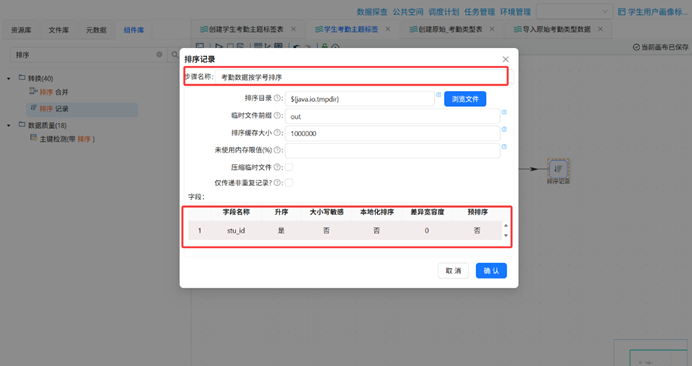Click the 确认 button
The height and width of the screenshot is (366, 692).
491,271
